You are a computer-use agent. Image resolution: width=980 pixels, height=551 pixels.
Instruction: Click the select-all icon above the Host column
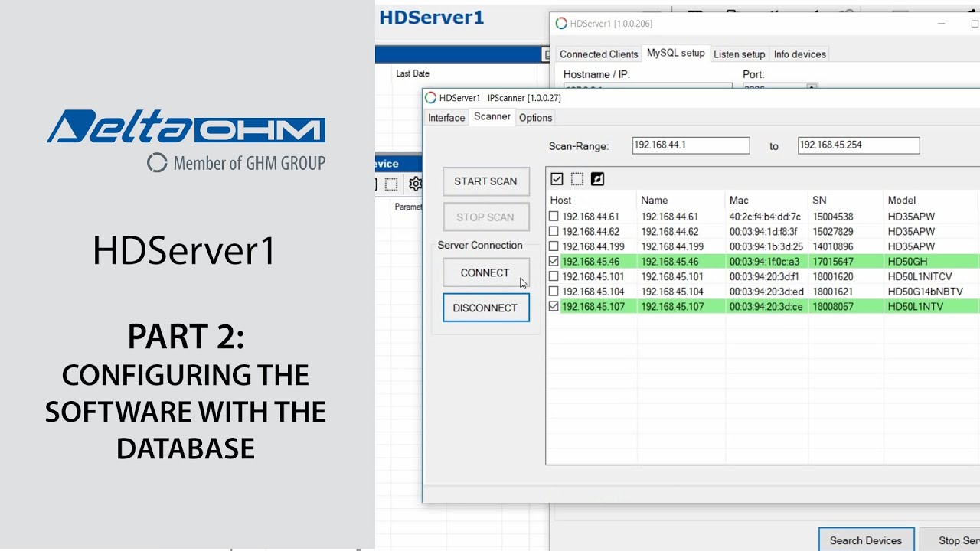(x=557, y=179)
